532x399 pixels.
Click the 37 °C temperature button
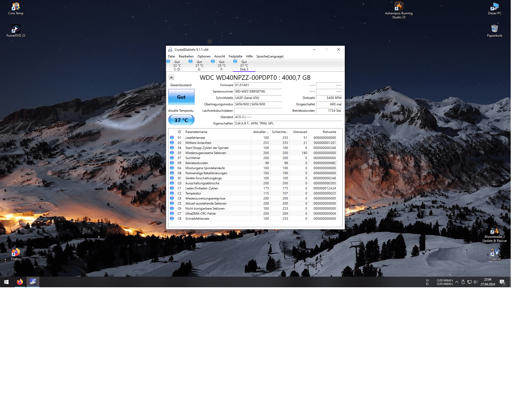pyautogui.click(x=181, y=120)
